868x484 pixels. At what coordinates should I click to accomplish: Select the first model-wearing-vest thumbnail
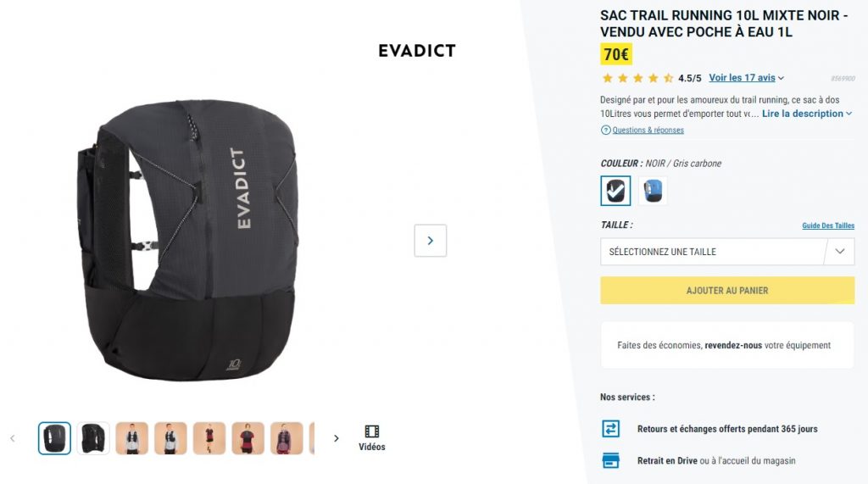click(x=131, y=438)
